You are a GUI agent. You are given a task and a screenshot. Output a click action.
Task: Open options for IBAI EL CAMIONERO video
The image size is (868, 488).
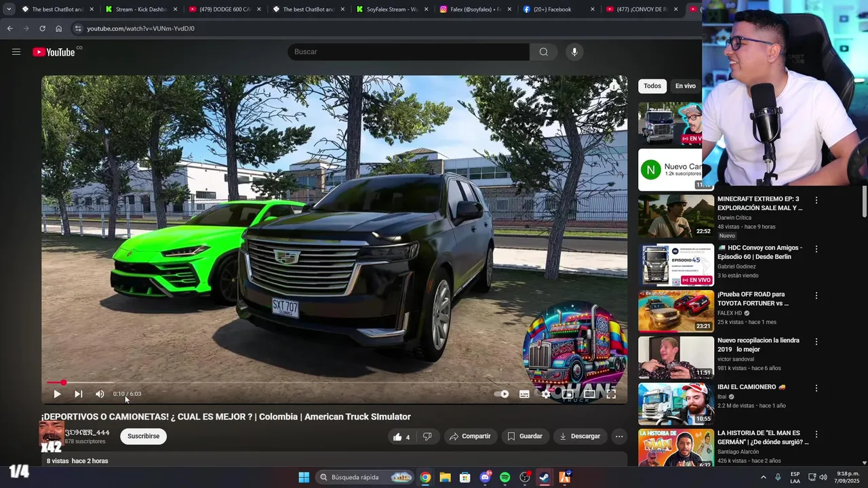tap(816, 388)
